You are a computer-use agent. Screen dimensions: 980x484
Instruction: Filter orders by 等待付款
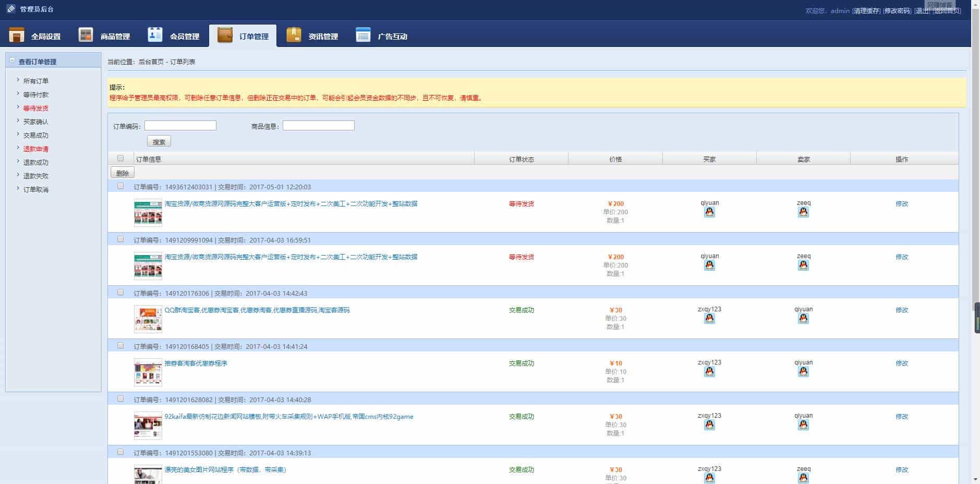pyautogui.click(x=35, y=94)
